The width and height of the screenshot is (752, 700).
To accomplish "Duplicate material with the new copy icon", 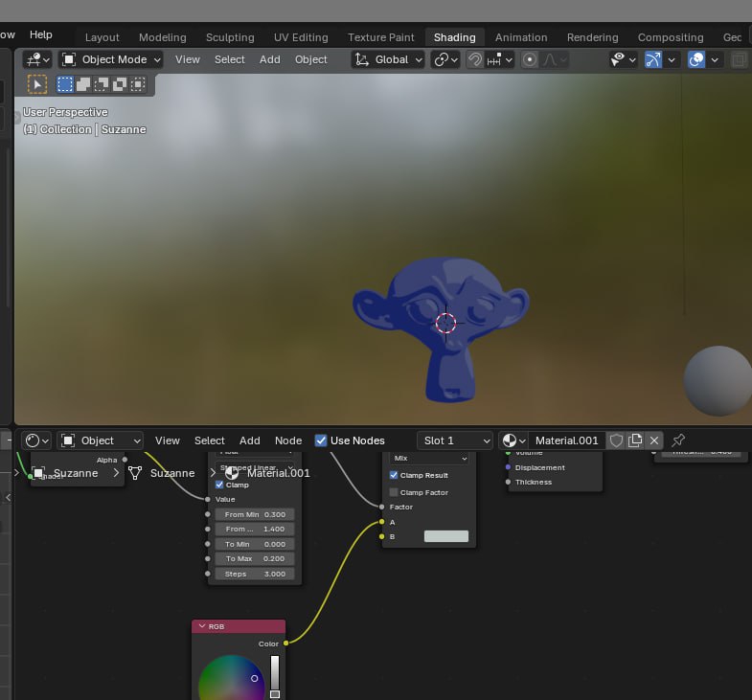I will [635, 440].
